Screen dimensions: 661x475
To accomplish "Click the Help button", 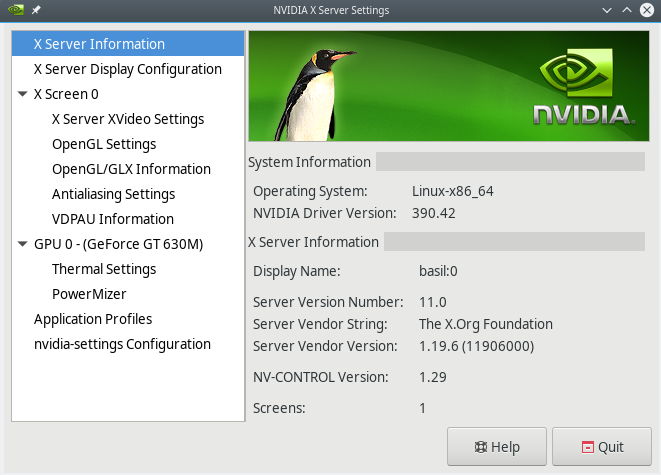I will click(497, 447).
